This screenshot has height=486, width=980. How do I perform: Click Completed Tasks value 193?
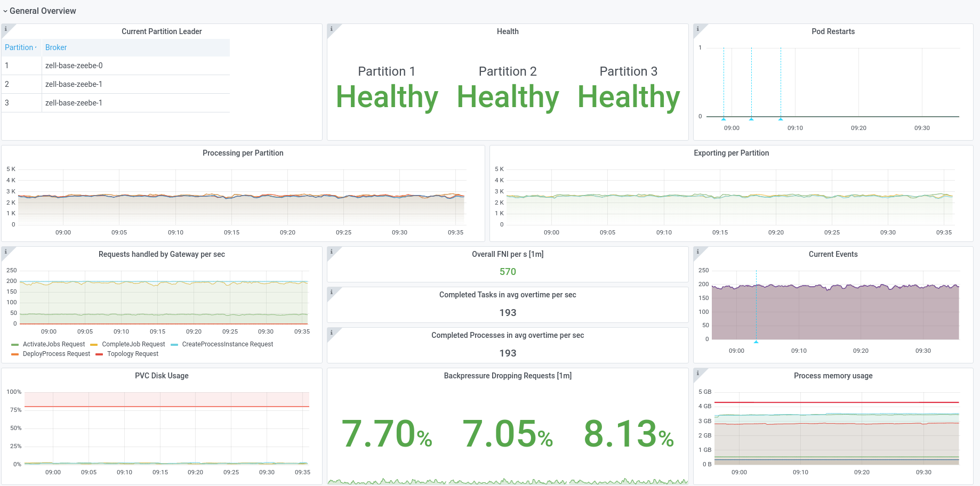[508, 313]
